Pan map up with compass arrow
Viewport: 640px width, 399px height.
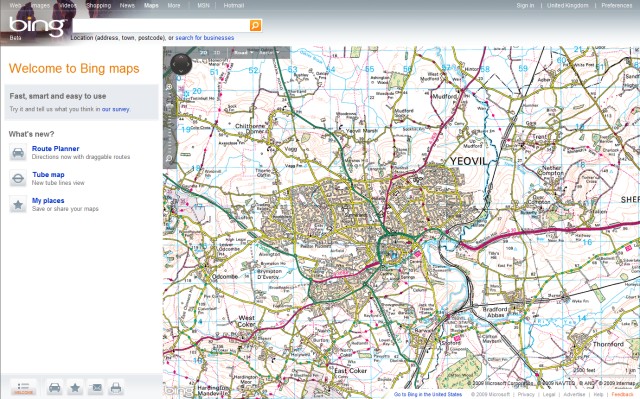pyautogui.click(x=181, y=57)
